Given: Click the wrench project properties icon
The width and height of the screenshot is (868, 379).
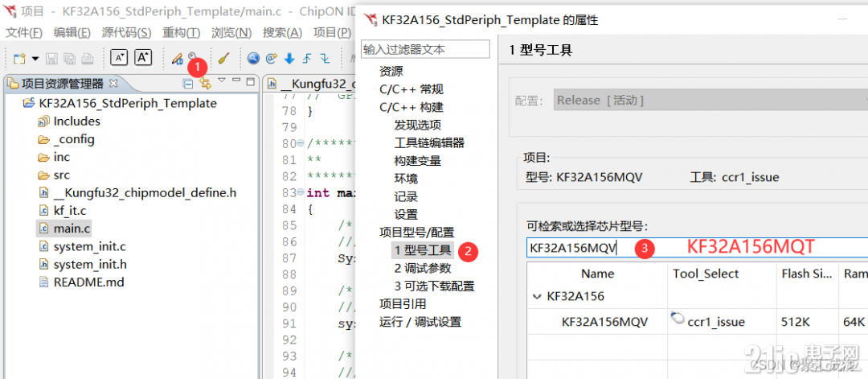Looking at the screenshot, I should [x=192, y=56].
